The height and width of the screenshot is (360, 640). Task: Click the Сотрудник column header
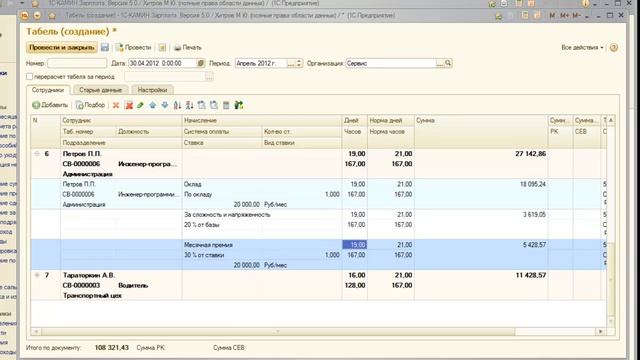[x=121, y=120]
